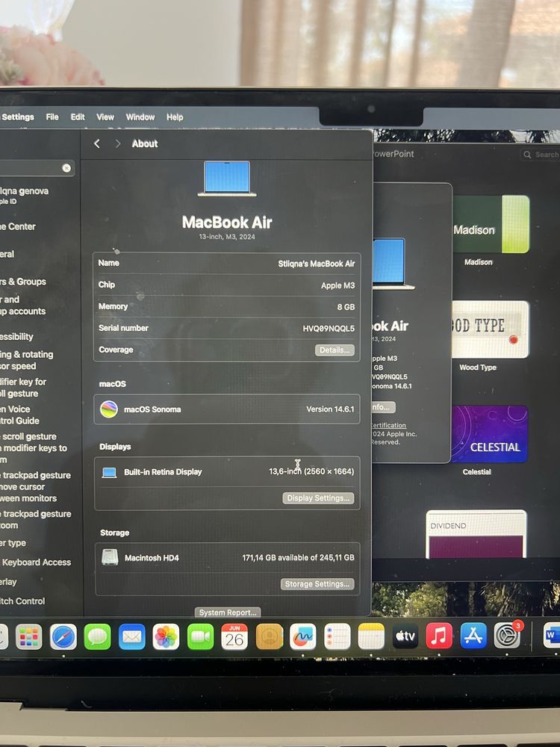Open the View menu
Screen dimensions: 560x747
(105, 117)
